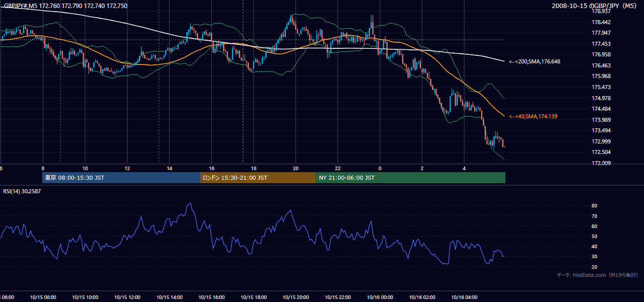
Task: Click the RSI axis level 20
Action: (594, 267)
